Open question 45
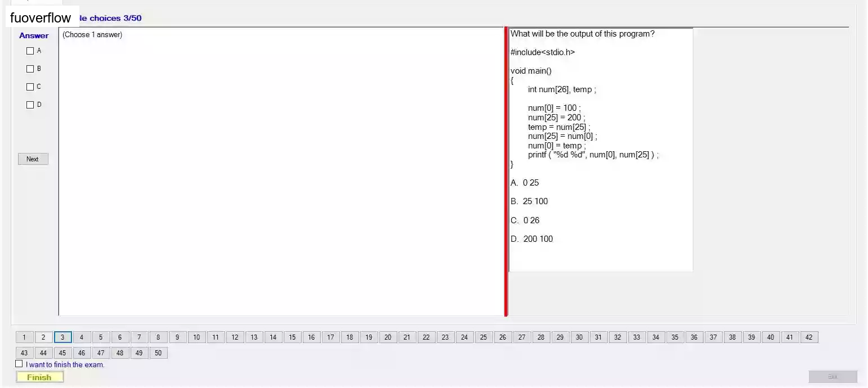This screenshot has height=388, width=868. click(x=62, y=353)
